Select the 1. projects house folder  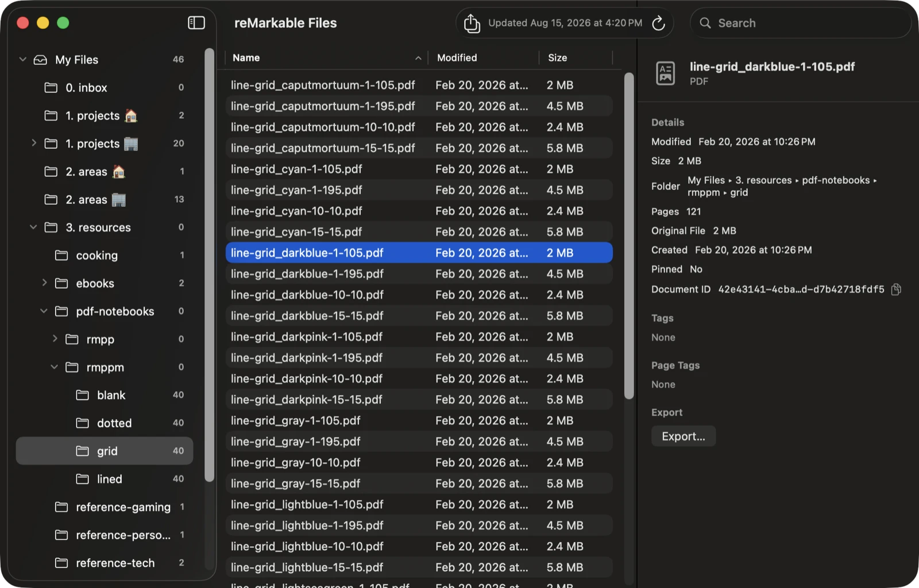(x=105, y=115)
